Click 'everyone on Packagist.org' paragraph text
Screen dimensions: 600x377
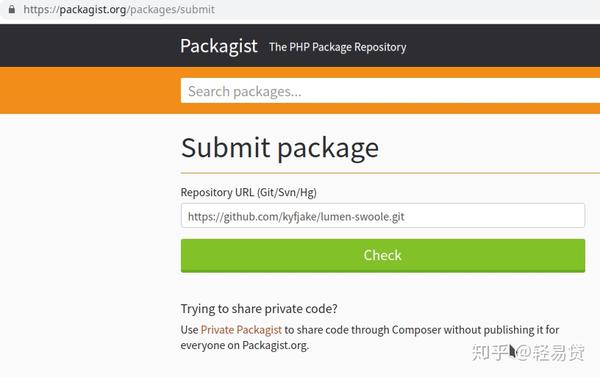tap(245, 345)
